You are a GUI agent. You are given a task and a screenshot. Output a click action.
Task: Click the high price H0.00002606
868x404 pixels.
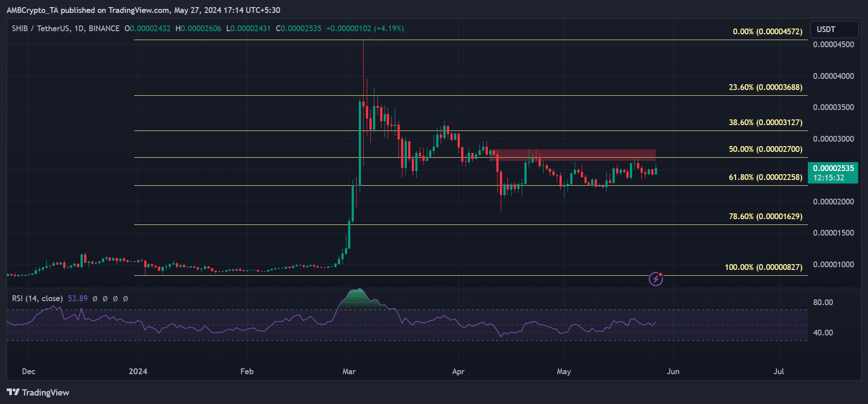pos(199,29)
